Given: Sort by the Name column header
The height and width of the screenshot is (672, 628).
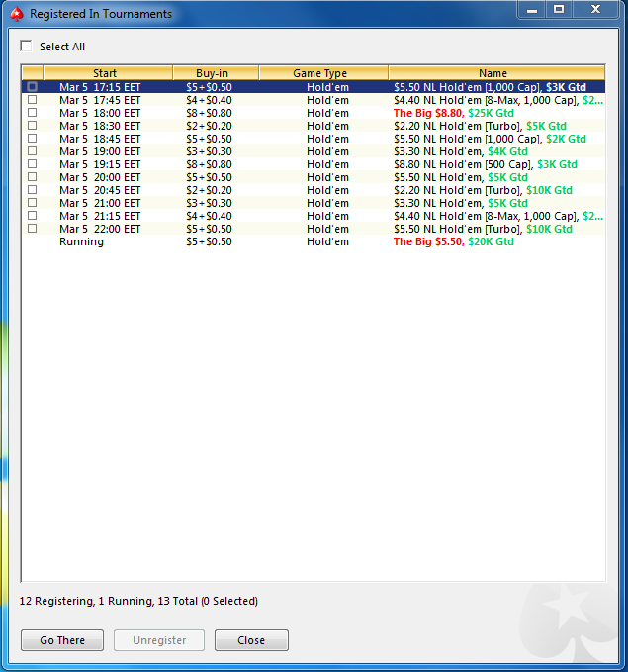Looking at the screenshot, I should tap(496, 73).
